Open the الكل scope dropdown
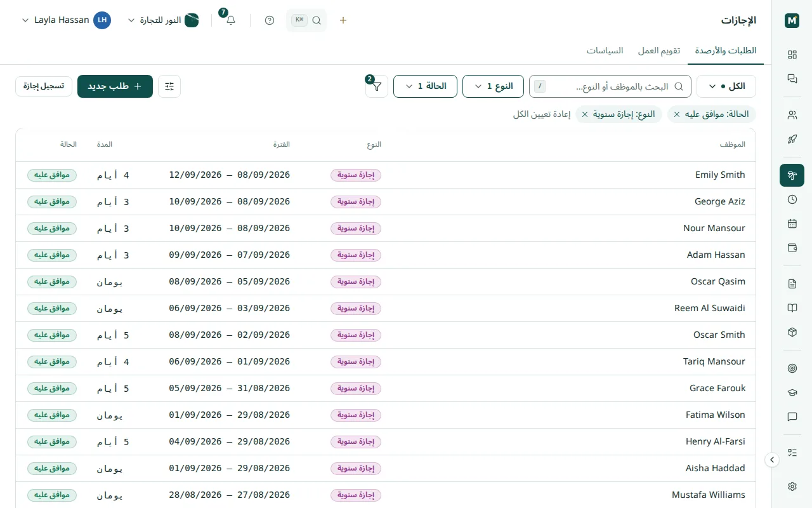 [x=726, y=86]
